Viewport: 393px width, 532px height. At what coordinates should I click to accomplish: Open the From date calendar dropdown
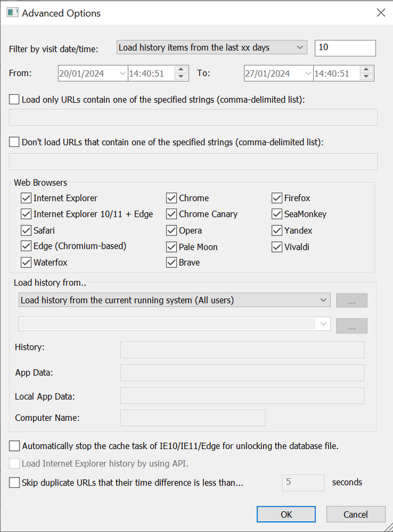[122, 73]
